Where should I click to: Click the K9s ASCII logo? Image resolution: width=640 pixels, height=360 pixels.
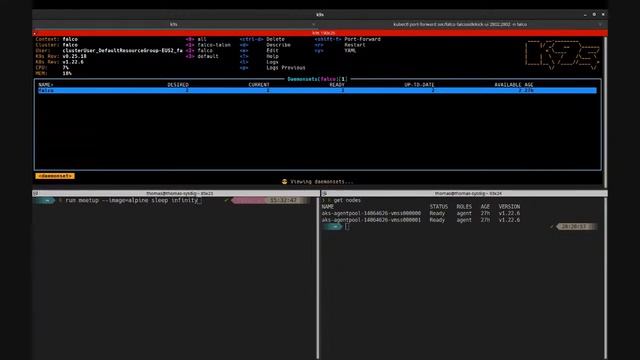(562, 54)
